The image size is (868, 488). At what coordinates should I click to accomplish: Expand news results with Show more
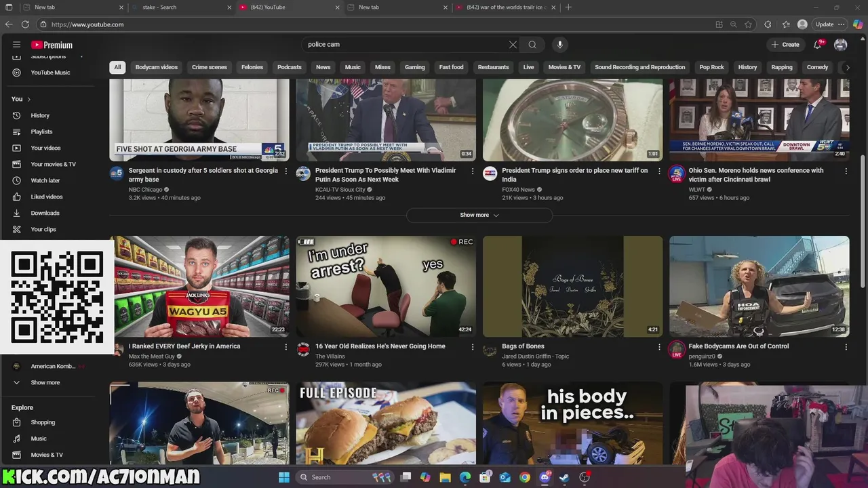click(479, 215)
